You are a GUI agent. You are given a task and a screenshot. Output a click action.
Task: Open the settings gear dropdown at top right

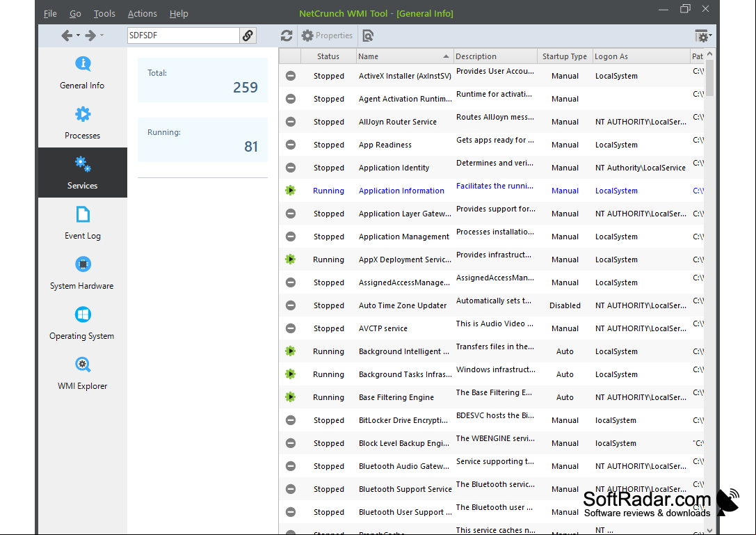click(702, 35)
